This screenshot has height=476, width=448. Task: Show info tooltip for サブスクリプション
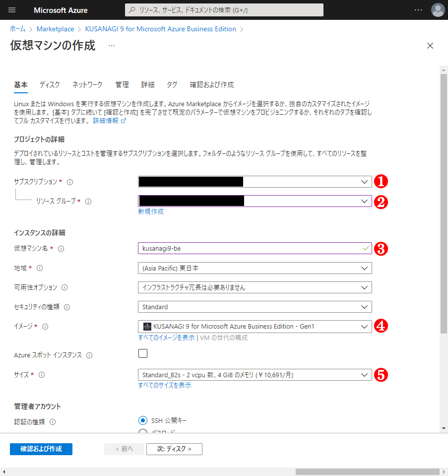[x=70, y=182]
